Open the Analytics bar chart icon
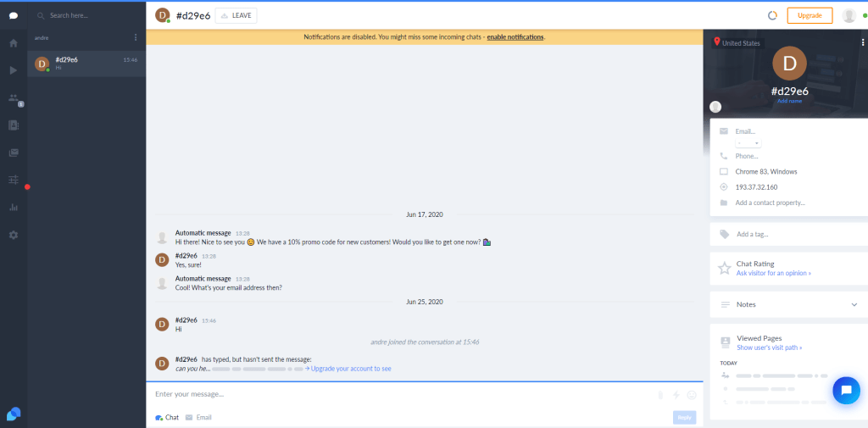Viewport: 868px width, 428px height. 14,208
